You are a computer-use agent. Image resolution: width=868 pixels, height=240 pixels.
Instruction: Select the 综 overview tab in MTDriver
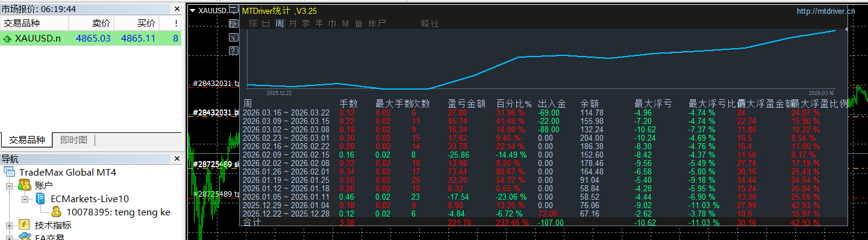(x=254, y=23)
